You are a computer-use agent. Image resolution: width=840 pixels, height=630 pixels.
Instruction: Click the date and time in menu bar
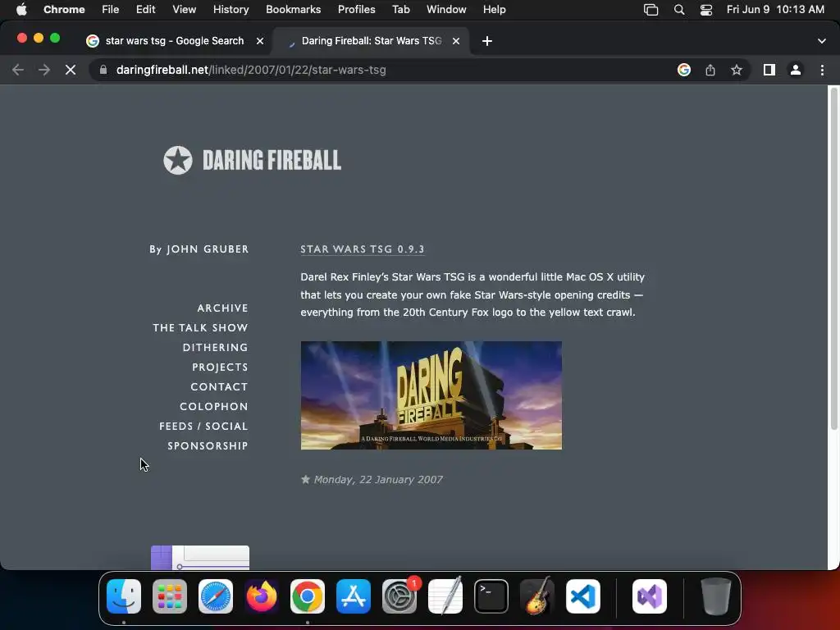coord(775,10)
